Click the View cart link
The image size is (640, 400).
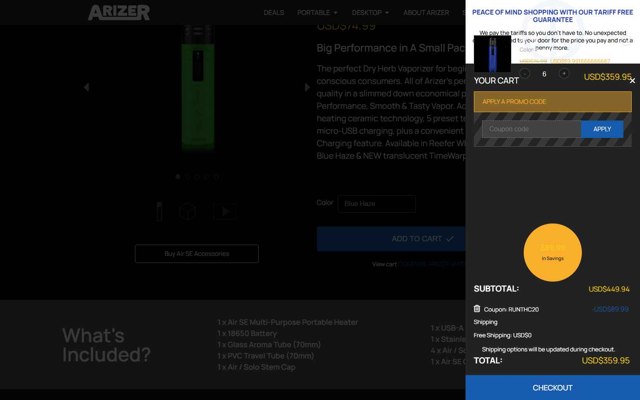pyautogui.click(x=384, y=264)
